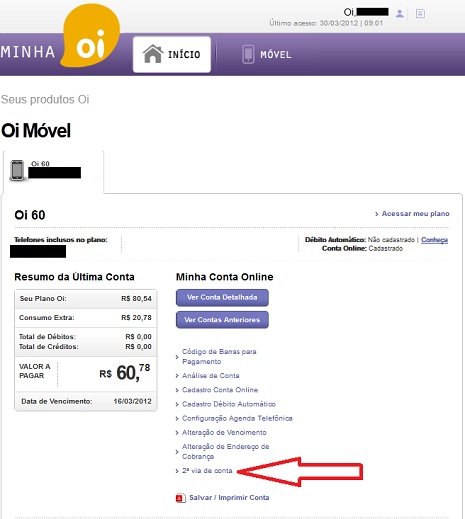Screen dimensions: 465x519
Task: Open Código de Barras para Pagamento link
Action: coord(219,357)
